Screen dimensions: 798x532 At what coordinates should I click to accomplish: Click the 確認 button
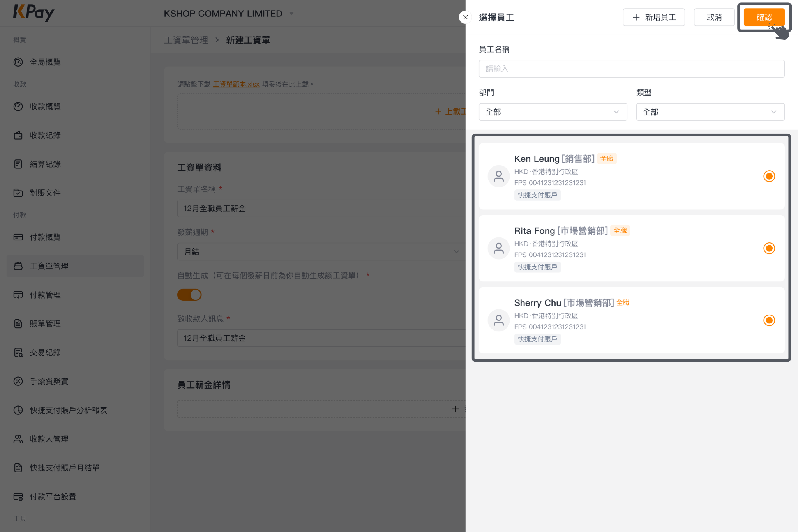coord(764,17)
